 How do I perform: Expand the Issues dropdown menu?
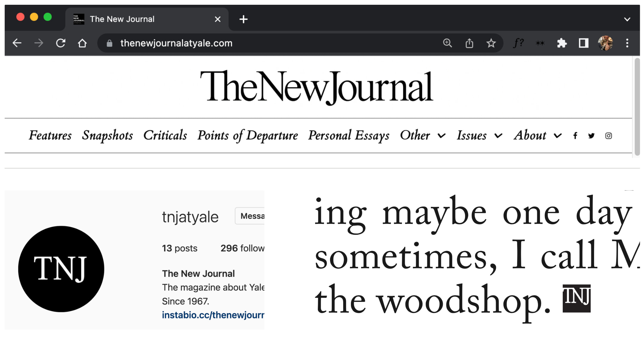point(480,136)
